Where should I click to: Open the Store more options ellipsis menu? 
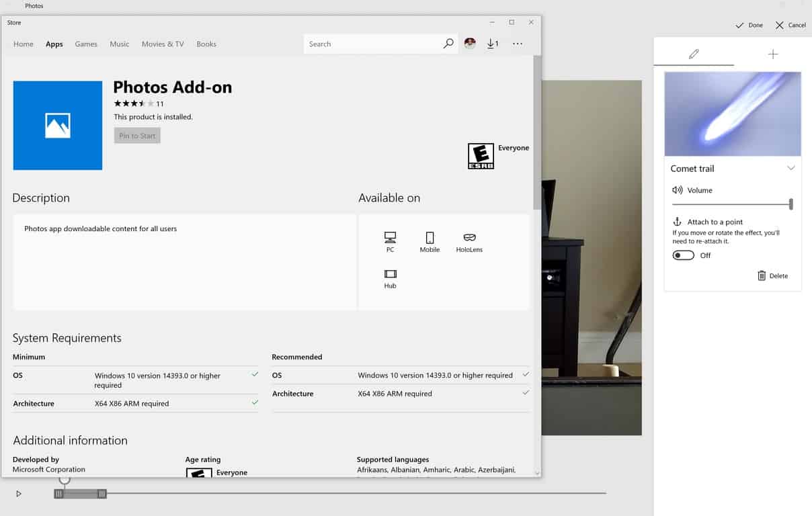click(518, 44)
